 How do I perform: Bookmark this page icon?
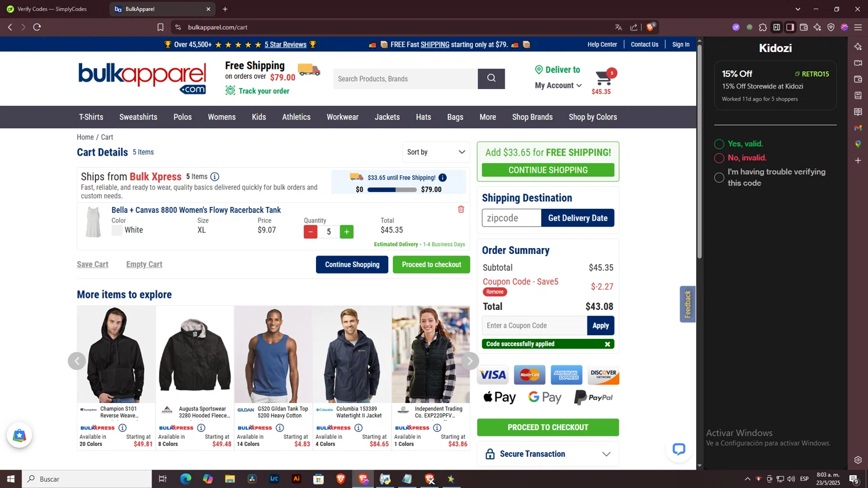point(160,27)
